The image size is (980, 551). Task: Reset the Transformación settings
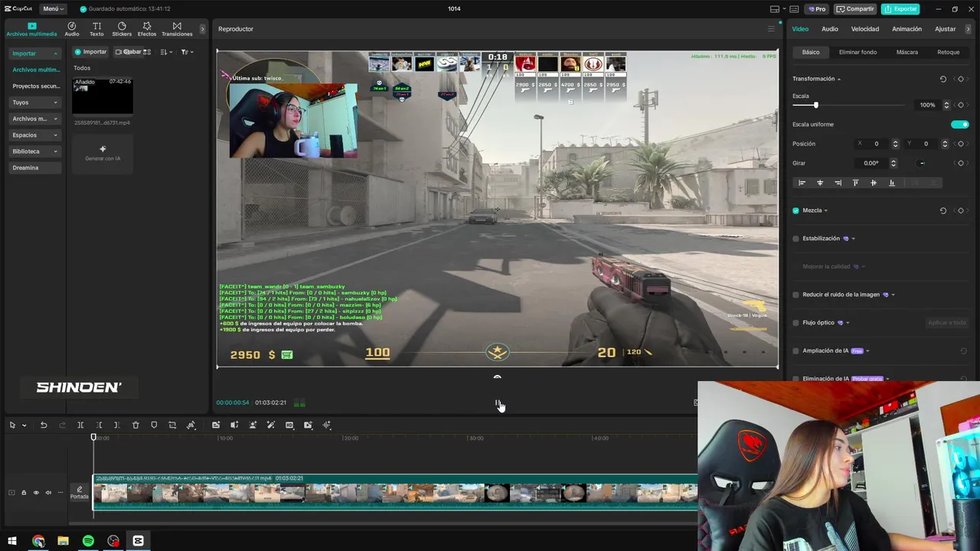[x=942, y=79]
